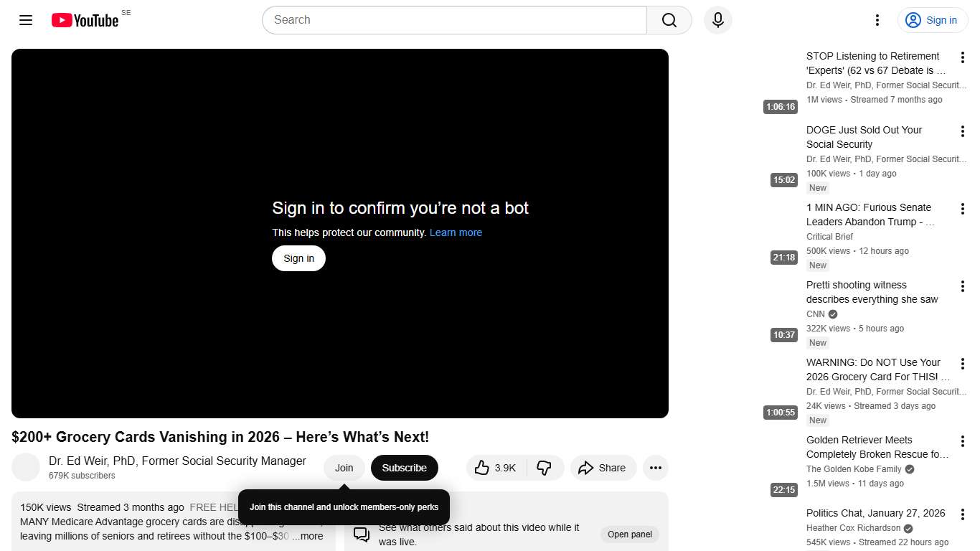Run a search with the magnifying glass icon

[x=668, y=20]
